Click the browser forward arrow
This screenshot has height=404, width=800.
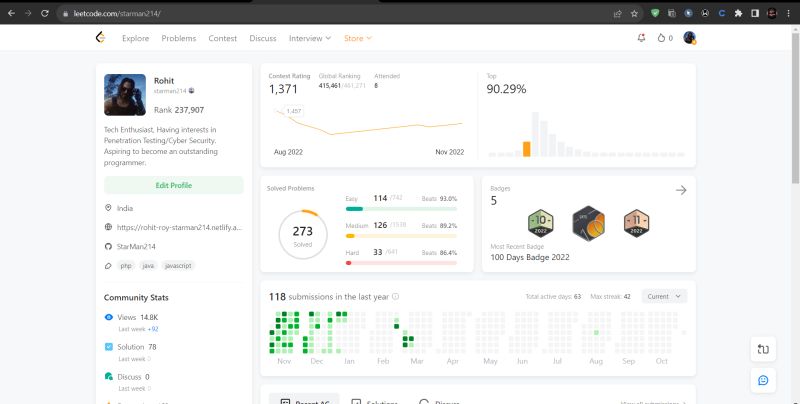[x=28, y=13]
